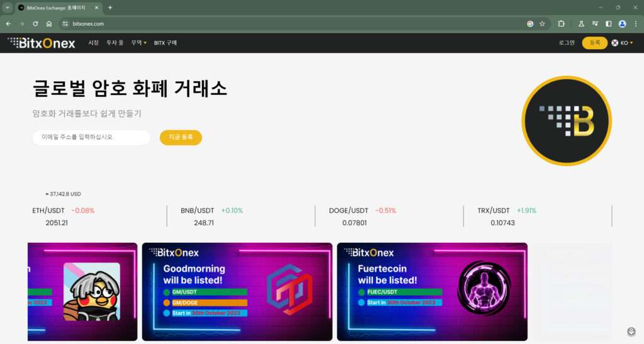The width and height of the screenshot is (644, 344).
Task: Open the 시장 menu item
Action: tap(93, 43)
